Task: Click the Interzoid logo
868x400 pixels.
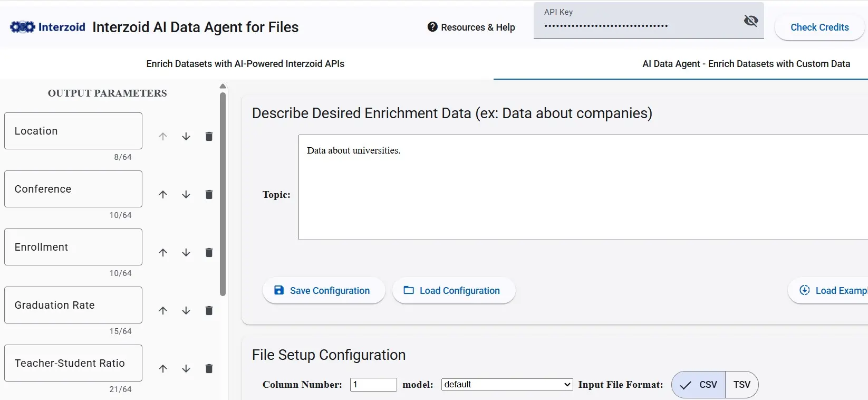Action: pyautogui.click(x=48, y=27)
